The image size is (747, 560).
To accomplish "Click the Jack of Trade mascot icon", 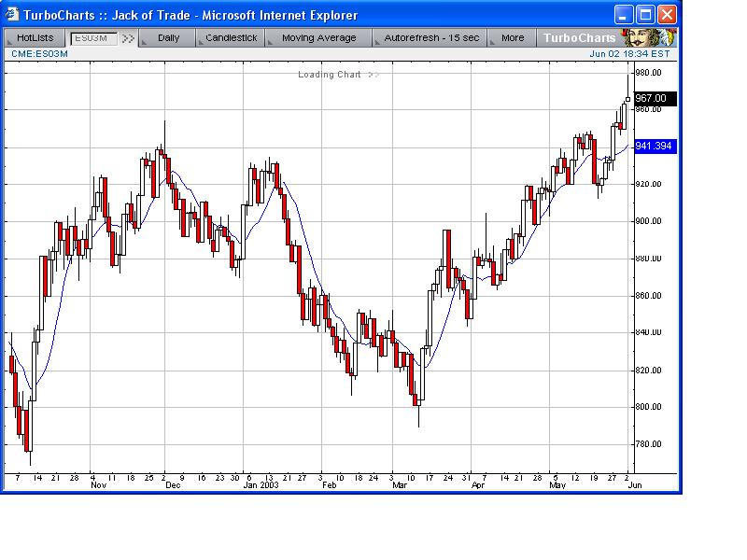I will (x=649, y=37).
